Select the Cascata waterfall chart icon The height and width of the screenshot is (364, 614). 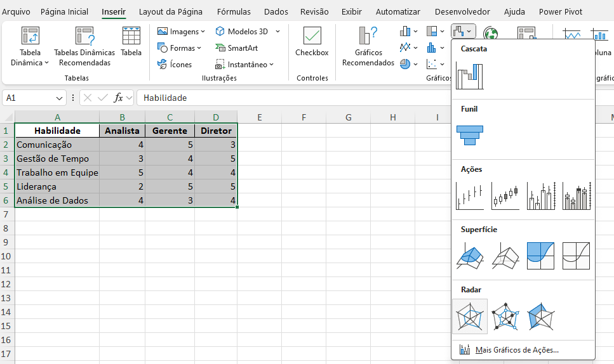pos(469,75)
